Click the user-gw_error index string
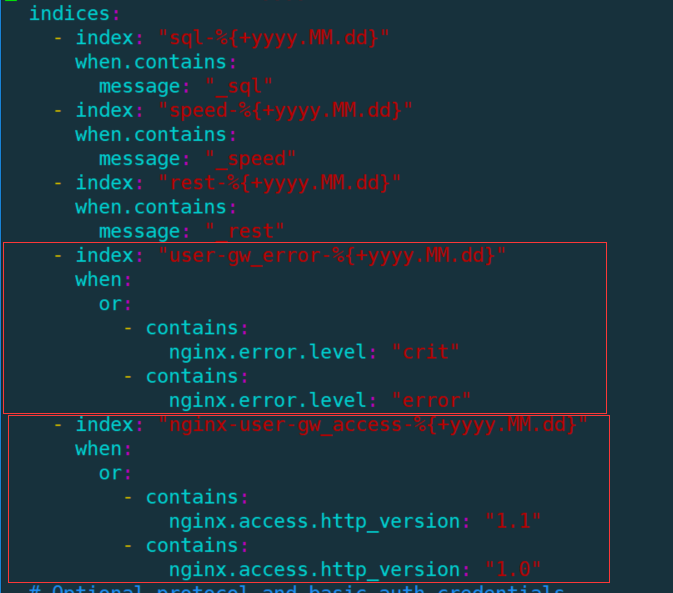The height and width of the screenshot is (593, 673). pyautogui.click(x=332, y=256)
